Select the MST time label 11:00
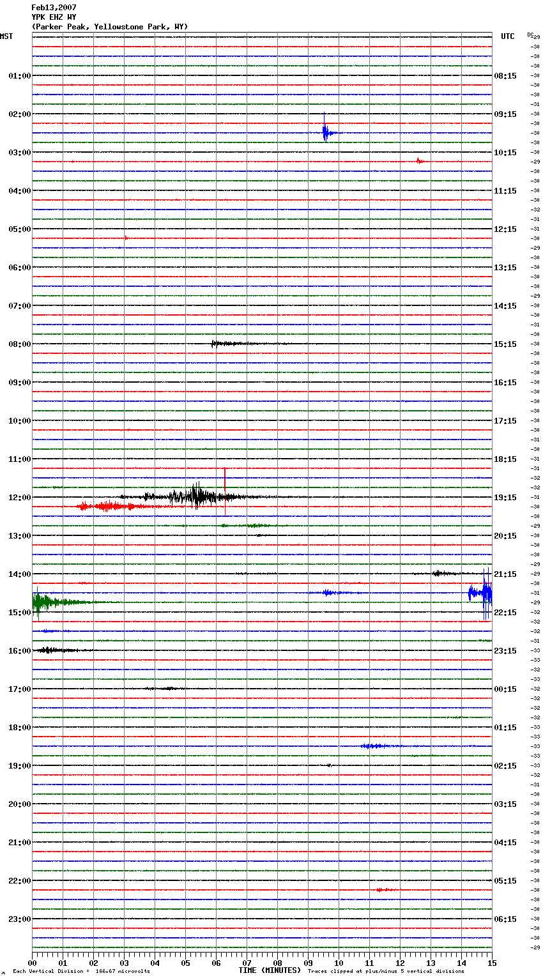Viewport: 543px width, 980px height. click(x=20, y=459)
